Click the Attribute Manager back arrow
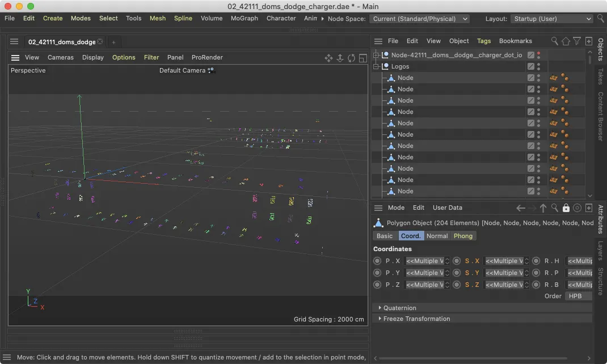Viewport: 607px width, 364px height. [520, 208]
